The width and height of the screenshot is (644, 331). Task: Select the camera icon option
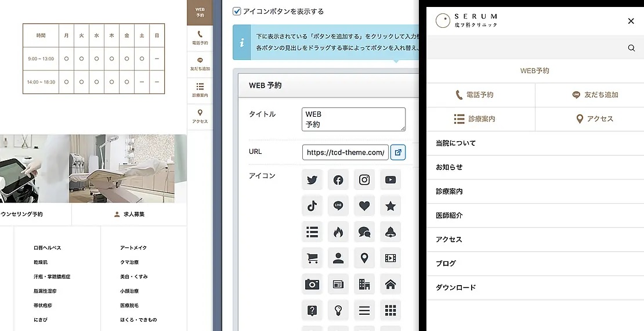pos(312,284)
